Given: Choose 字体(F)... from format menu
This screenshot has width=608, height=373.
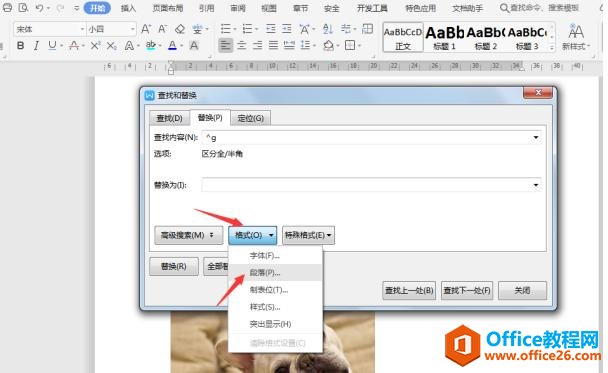Looking at the screenshot, I should 275,256.
